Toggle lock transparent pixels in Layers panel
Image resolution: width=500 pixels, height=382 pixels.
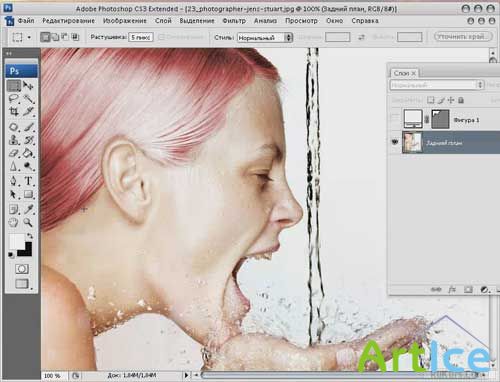pyautogui.click(x=431, y=100)
